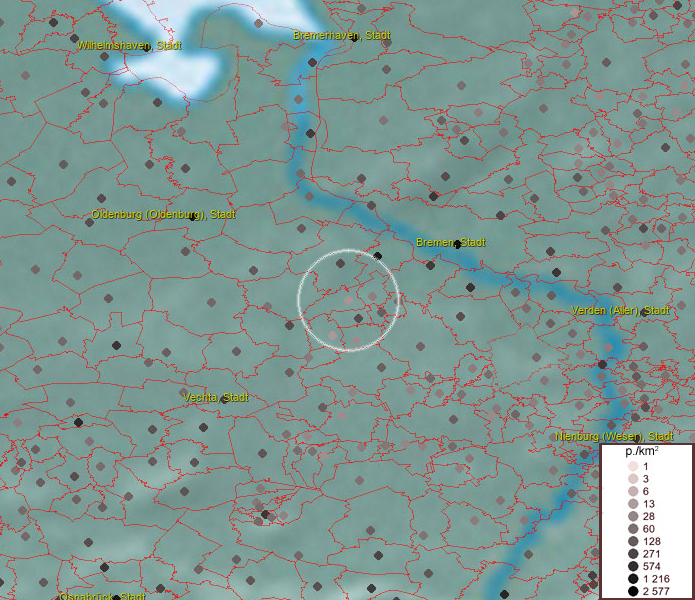Image resolution: width=695 pixels, height=600 pixels.
Task: Click the 'Bremen, Stadt' map label
Action: [451, 242]
